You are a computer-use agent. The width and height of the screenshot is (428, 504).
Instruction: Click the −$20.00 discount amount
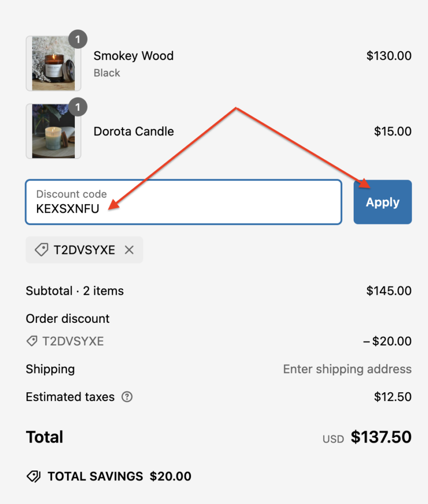pos(387,341)
